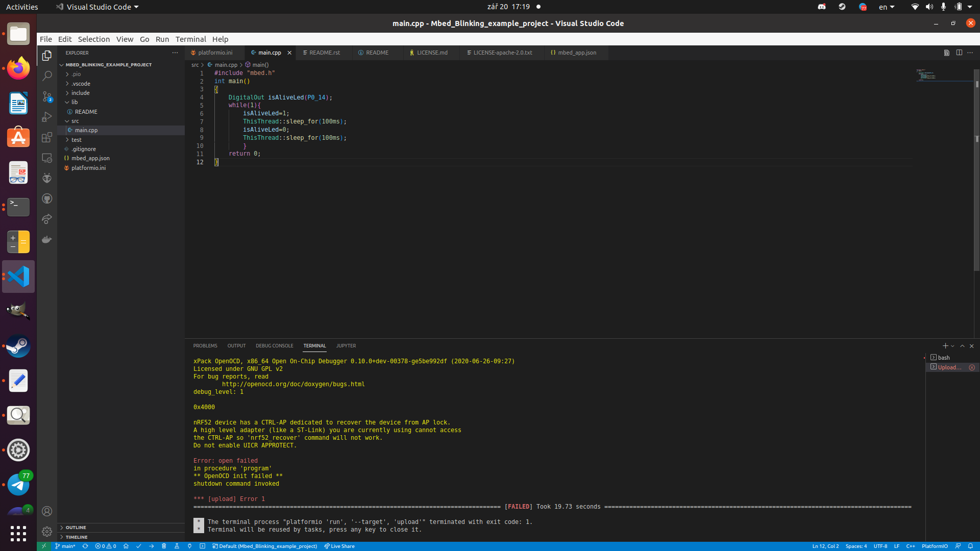
Task: Click Spaces: 4 indentation setting
Action: pos(856,546)
